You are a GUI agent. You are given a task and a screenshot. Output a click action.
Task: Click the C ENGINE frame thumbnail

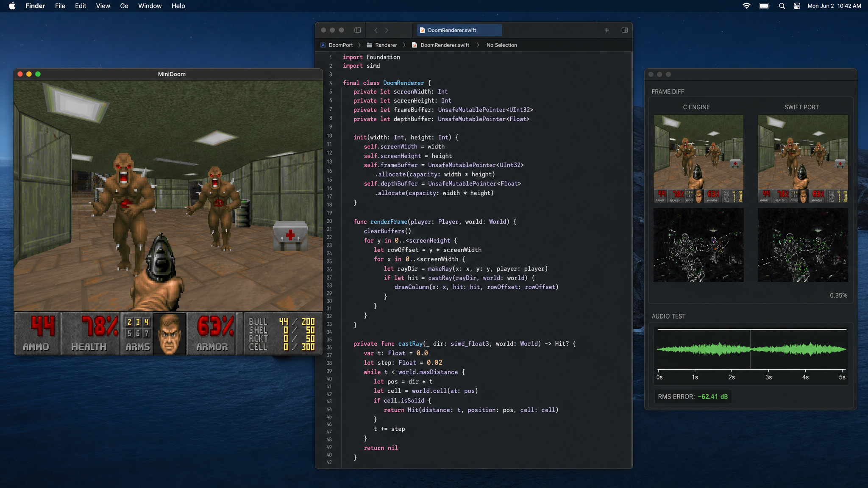pos(698,158)
